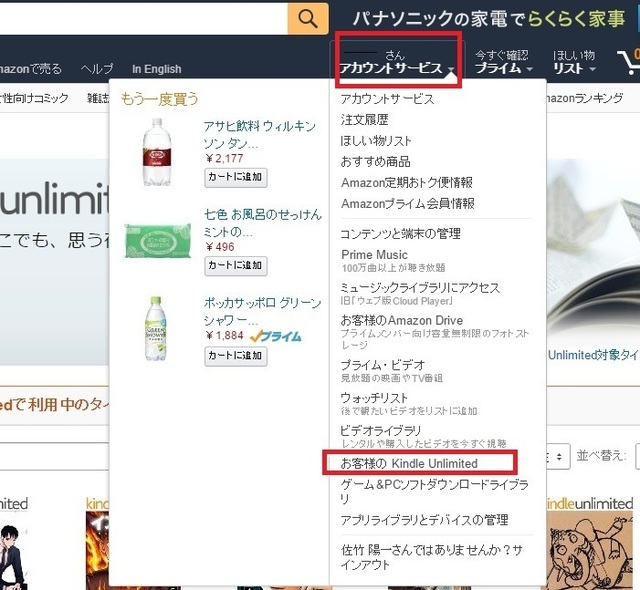Select アカウントサービス in the menu list
The height and width of the screenshot is (590, 640).
pos(387,99)
